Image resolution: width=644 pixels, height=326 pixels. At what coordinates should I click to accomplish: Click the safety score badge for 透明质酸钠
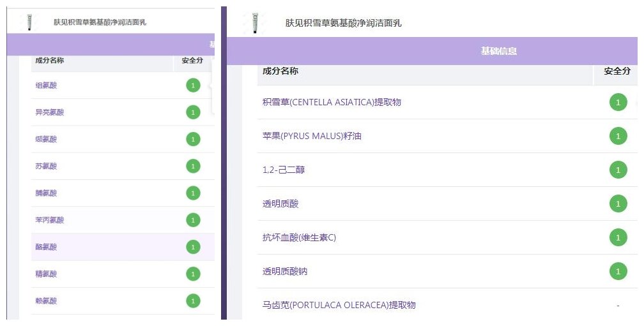[618, 272]
